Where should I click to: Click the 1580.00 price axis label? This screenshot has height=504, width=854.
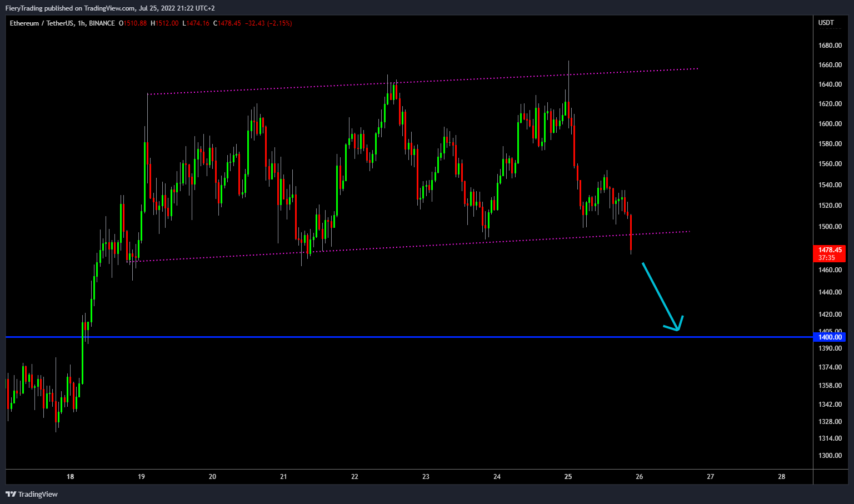tap(830, 144)
